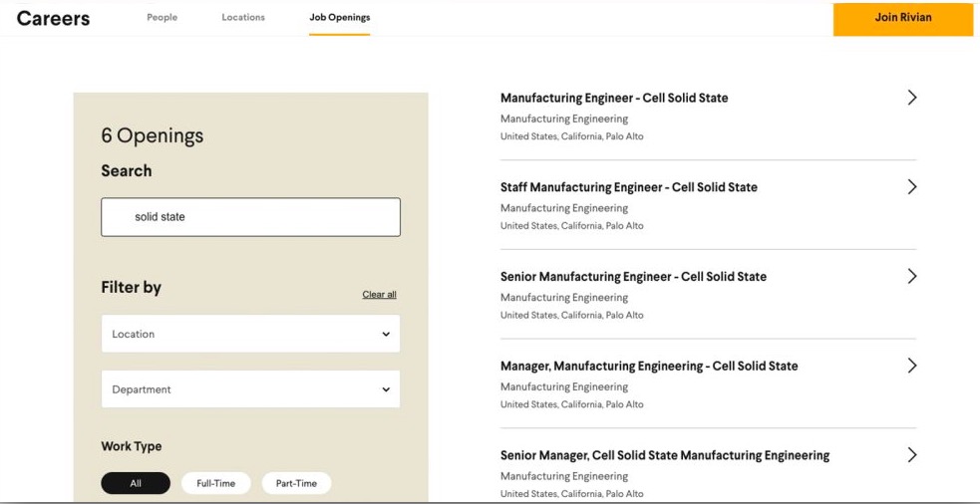Go to the Locations tab

click(x=243, y=18)
